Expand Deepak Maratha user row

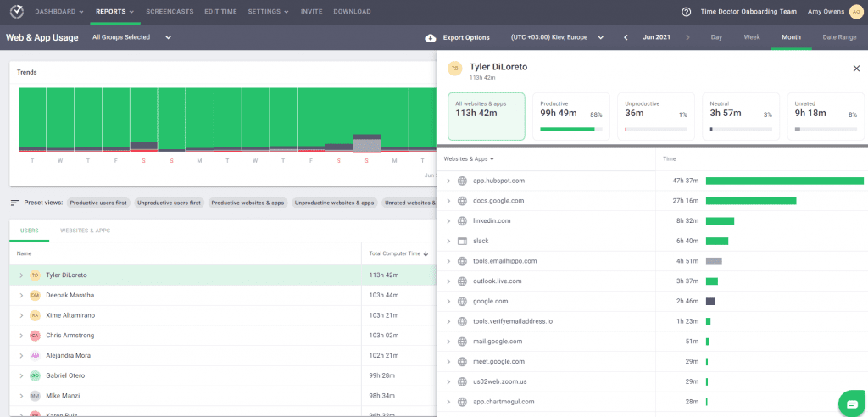click(21, 296)
